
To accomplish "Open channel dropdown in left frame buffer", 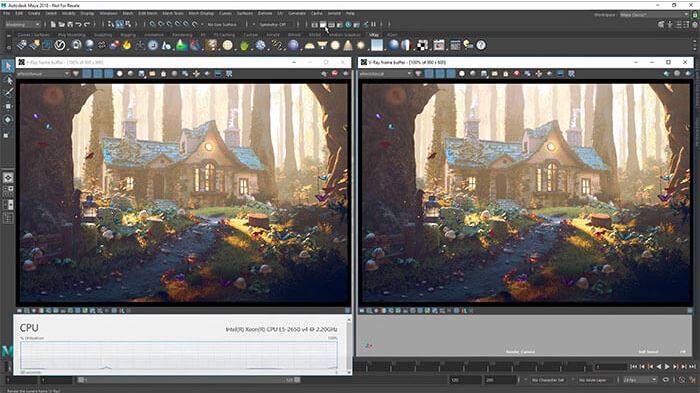I will pos(43,74).
